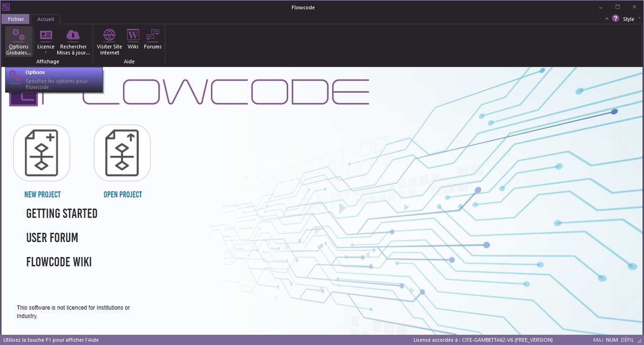
Task: Maximize the Flowcode window
Action: pos(617,7)
